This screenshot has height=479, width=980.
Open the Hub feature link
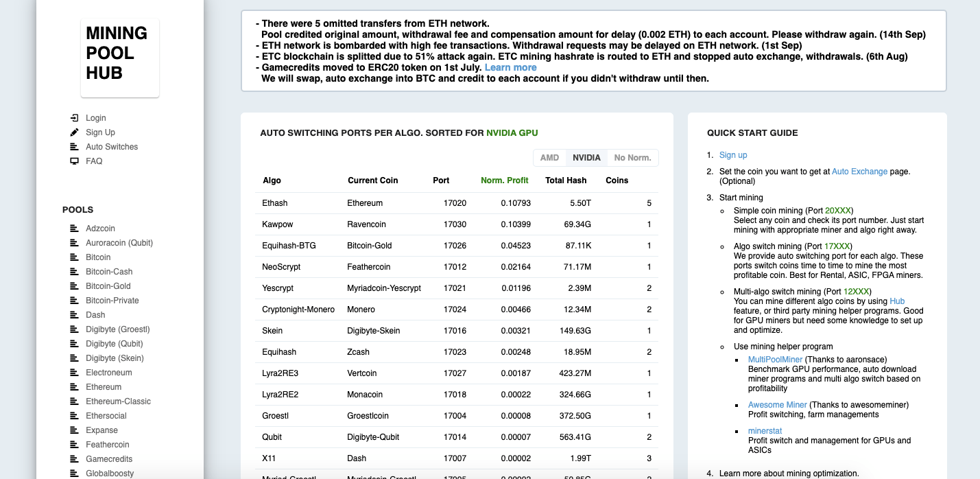coord(897,301)
